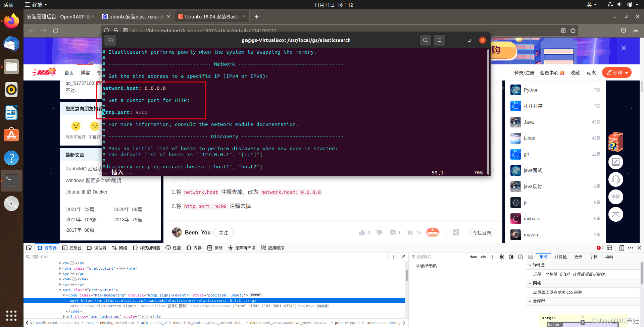Open the 创作 dropdown menu
The height and width of the screenshot is (327, 644).
pyautogui.click(x=616, y=72)
